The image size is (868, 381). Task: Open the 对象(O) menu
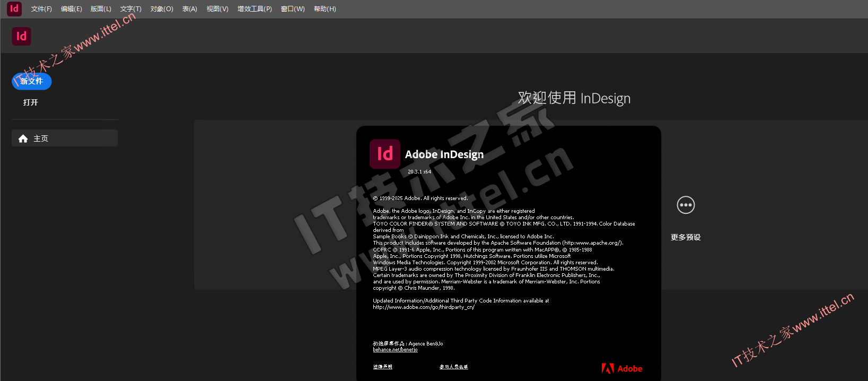(x=162, y=9)
